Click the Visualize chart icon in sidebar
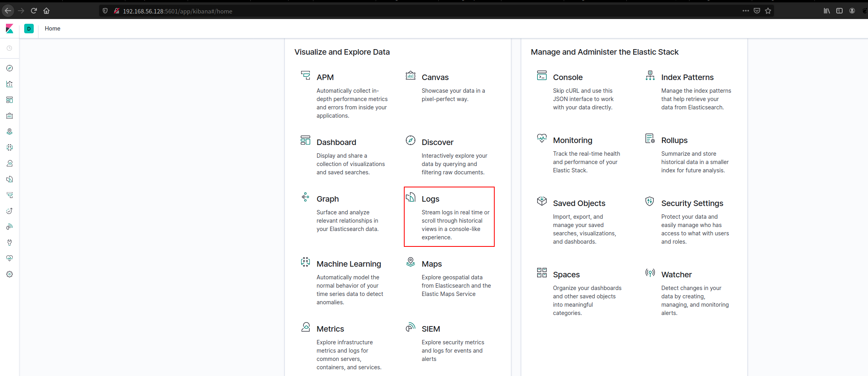Screen dimensions: 868x376 pos(10,84)
